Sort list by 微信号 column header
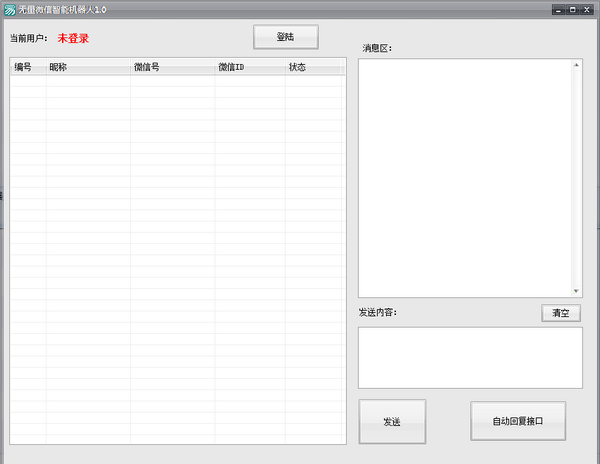Screen dimensions: 600x464 tap(173, 67)
